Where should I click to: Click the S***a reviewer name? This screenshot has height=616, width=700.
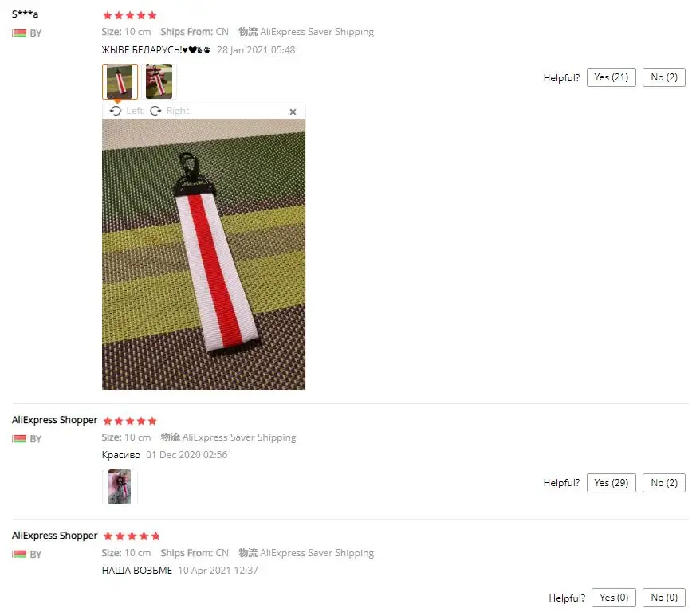(x=25, y=14)
